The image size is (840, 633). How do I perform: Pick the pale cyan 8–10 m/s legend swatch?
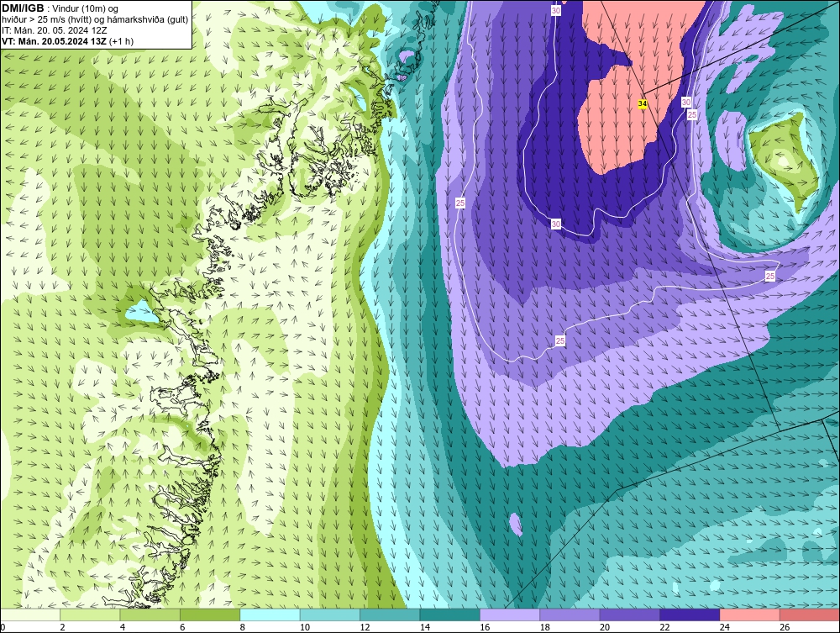click(270, 615)
